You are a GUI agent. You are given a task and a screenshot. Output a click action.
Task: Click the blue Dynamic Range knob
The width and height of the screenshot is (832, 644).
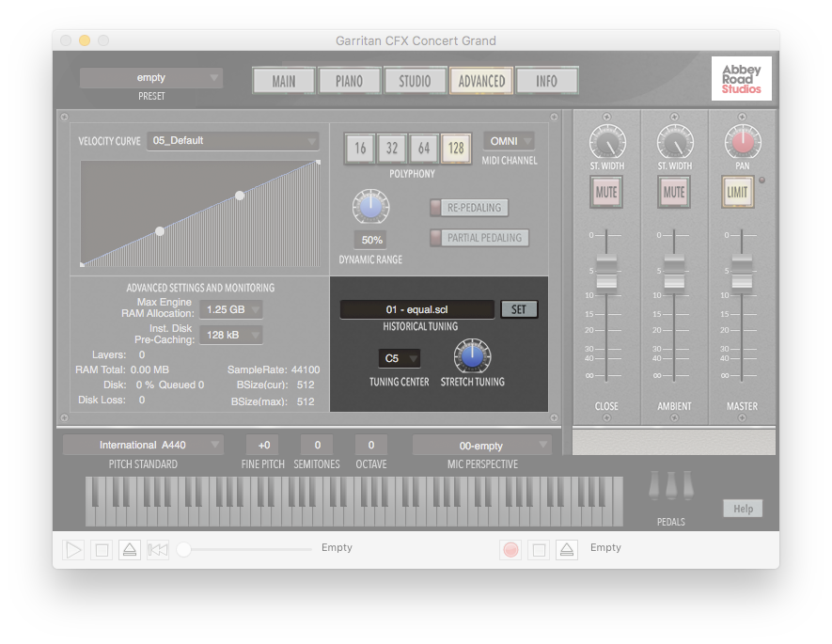pos(370,206)
